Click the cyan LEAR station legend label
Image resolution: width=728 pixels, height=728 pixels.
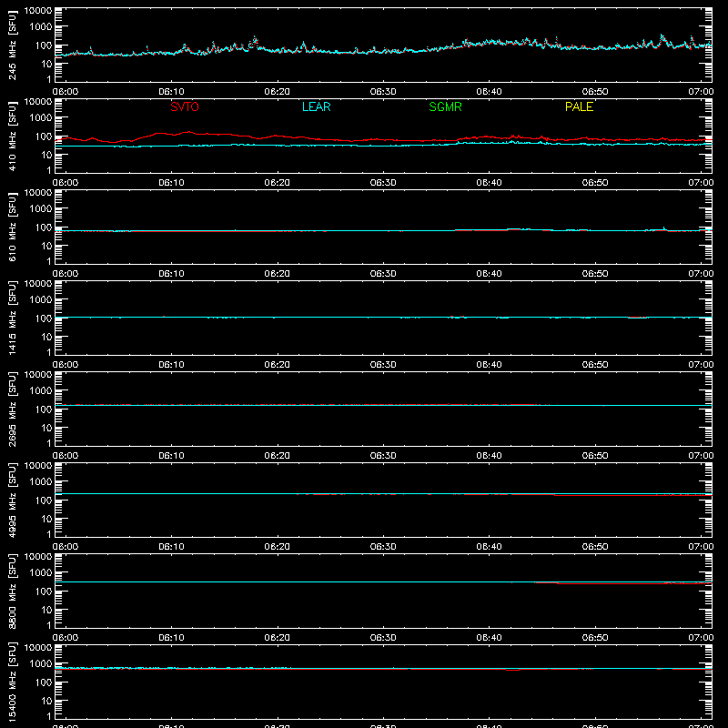(316, 106)
